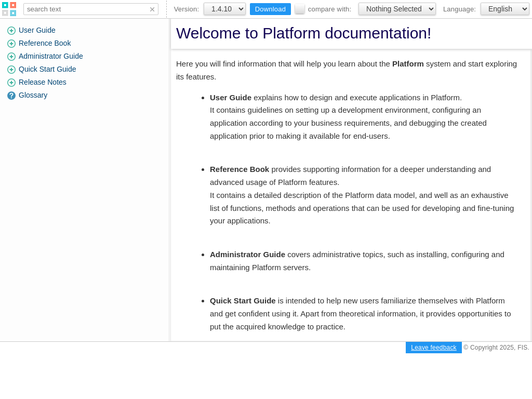Click the bold Quick Start Guide text in content
The width and height of the screenshot is (532, 399).
[x=243, y=301]
